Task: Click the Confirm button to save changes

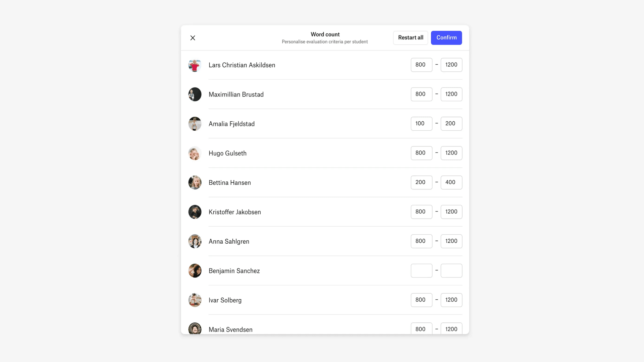Action: coord(446,38)
